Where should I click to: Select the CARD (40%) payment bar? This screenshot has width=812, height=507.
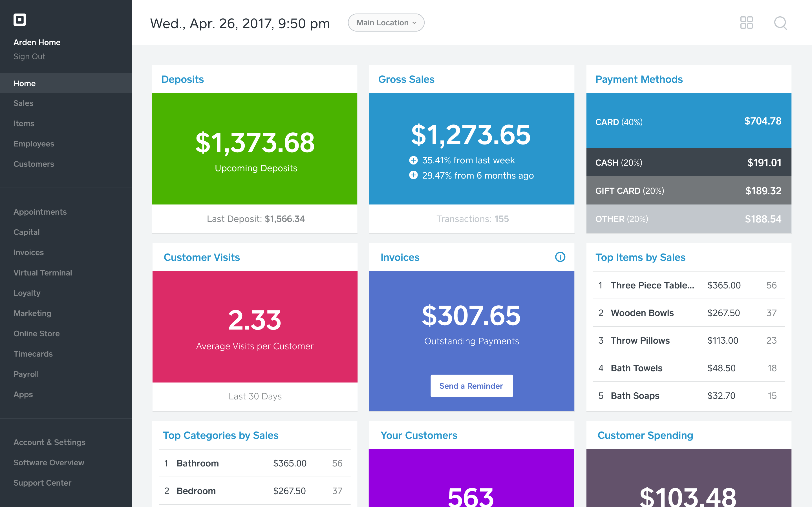point(689,121)
